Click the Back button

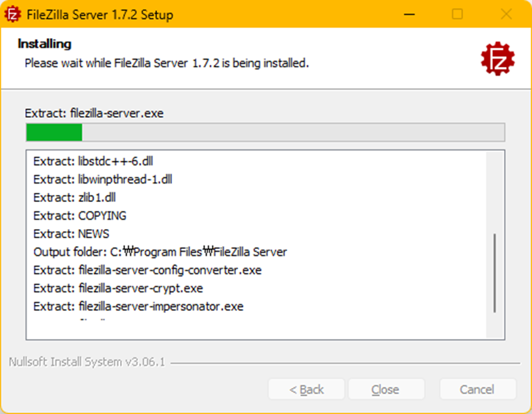coord(306,389)
